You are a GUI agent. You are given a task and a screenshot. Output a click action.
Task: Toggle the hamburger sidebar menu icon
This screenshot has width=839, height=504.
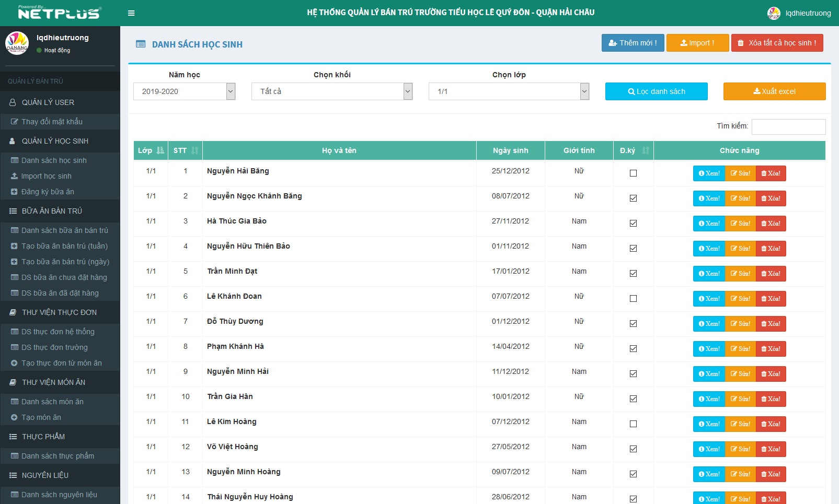[131, 13]
